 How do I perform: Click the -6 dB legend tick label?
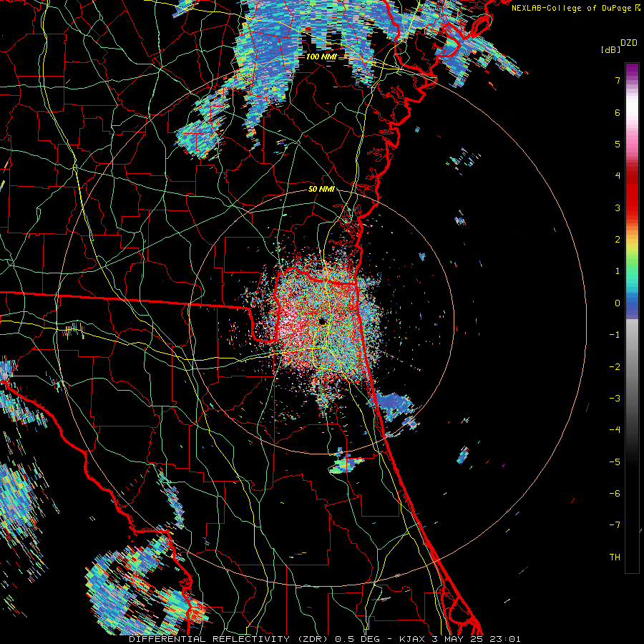click(615, 494)
